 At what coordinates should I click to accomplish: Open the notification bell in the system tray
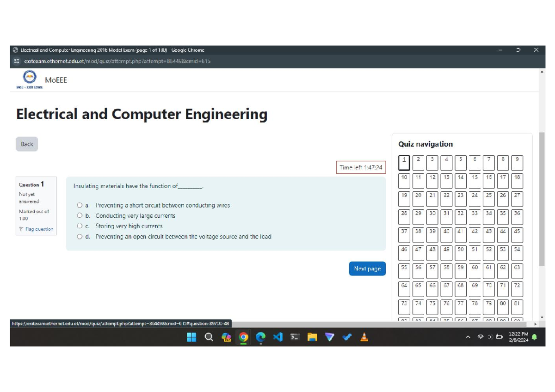[534, 337]
